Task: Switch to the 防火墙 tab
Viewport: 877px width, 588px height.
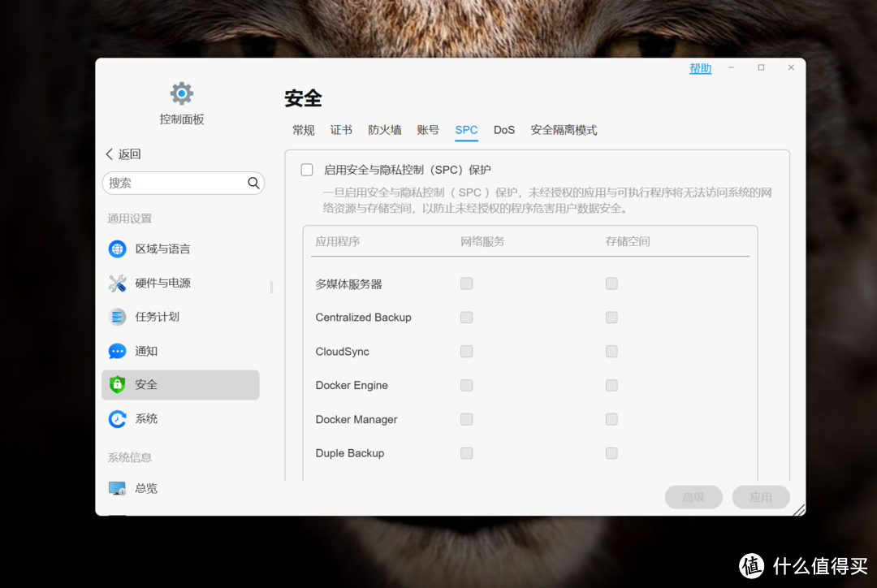Action: click(384, 129)
